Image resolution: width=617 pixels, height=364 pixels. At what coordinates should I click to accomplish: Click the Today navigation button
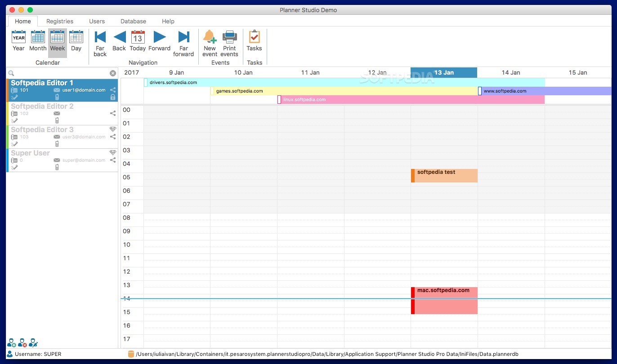tap(138, 43)
